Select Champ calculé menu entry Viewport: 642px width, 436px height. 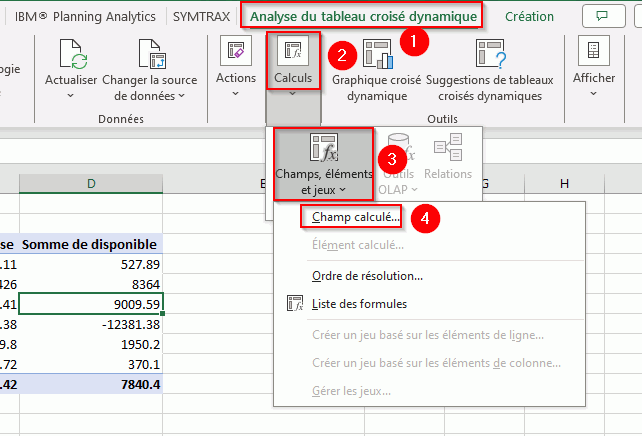pos(356,217)
